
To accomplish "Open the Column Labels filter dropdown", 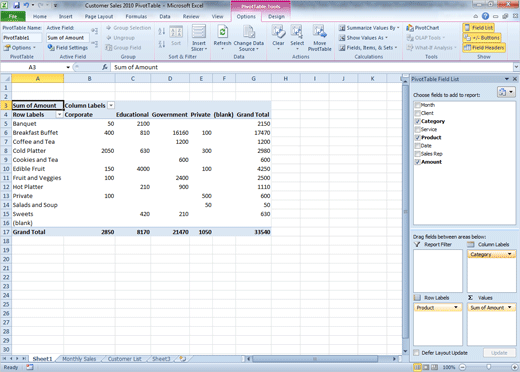I will [x=111, y=105].
